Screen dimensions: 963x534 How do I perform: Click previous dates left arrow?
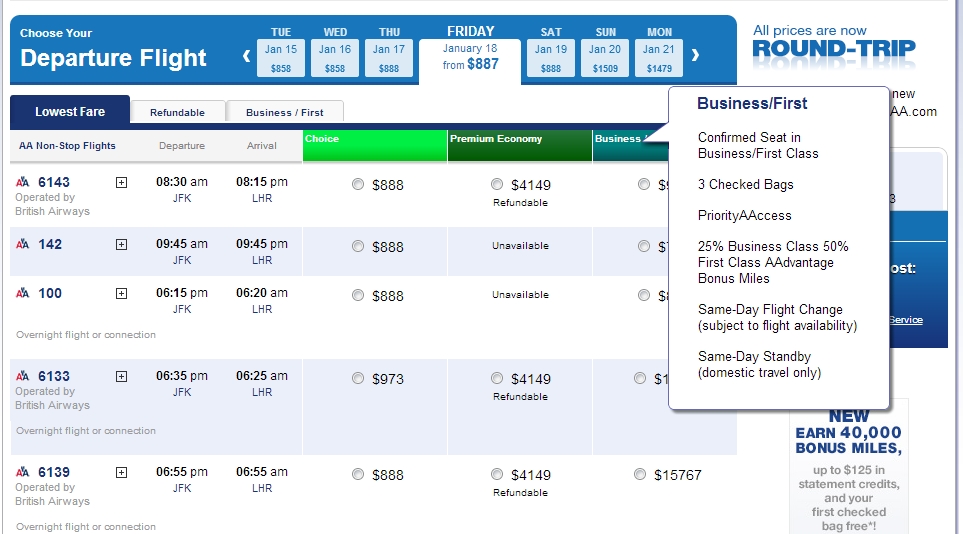(247, 56)
